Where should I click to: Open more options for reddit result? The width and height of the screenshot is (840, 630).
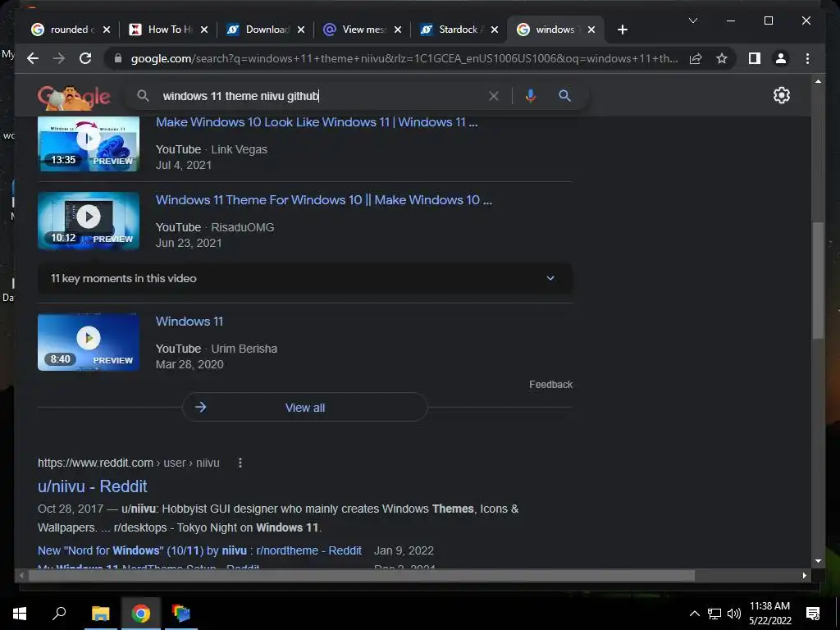coord(240,463)
